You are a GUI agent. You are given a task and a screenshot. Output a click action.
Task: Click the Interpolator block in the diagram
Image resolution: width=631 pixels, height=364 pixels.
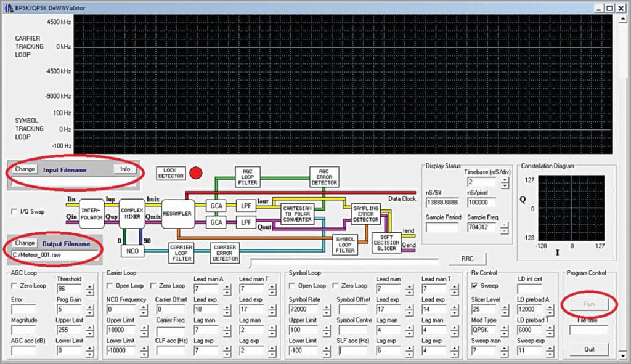click(x=91, y=214)
